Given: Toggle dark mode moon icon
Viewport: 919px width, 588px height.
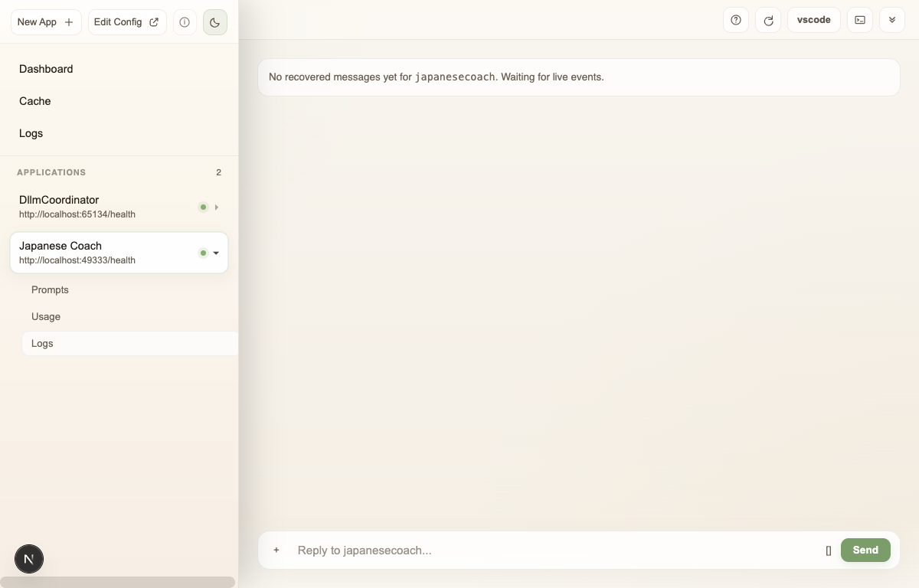Looking at the screenshot, I should pyautogui.click(x=215, y=22).
